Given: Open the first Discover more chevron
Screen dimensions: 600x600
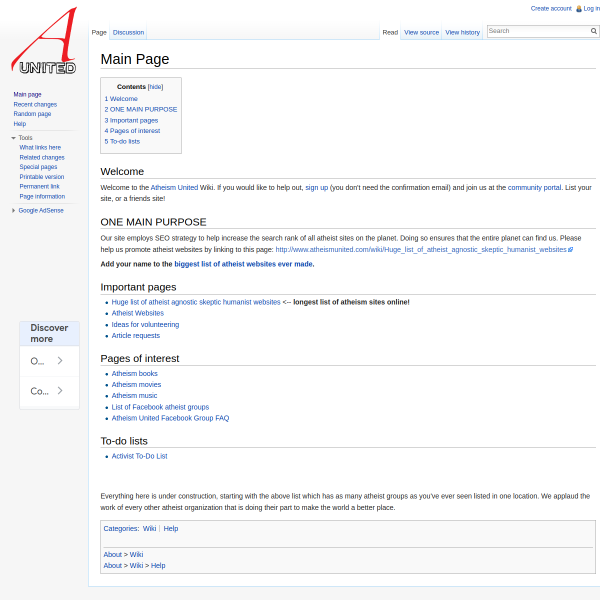Looking at the screenshot, I should point(60,360).
